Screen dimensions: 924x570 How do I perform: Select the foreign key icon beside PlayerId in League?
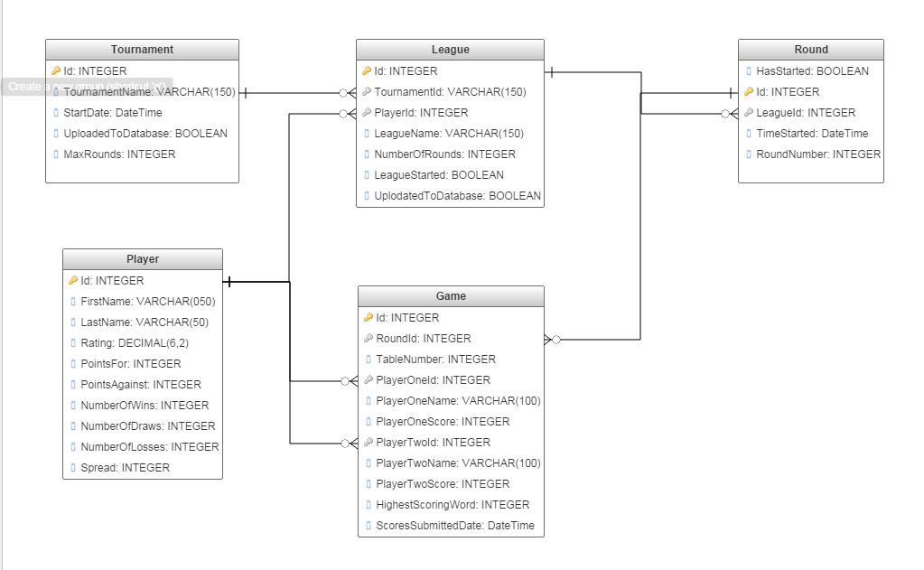pyautogui.click(x=367, y=112)
